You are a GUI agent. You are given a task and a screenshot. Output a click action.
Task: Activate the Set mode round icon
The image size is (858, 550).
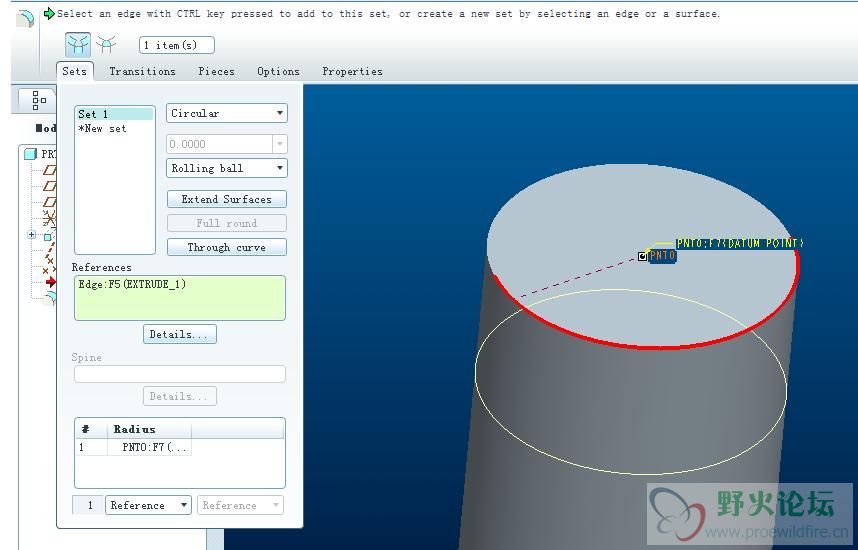(x=78, y=44)
